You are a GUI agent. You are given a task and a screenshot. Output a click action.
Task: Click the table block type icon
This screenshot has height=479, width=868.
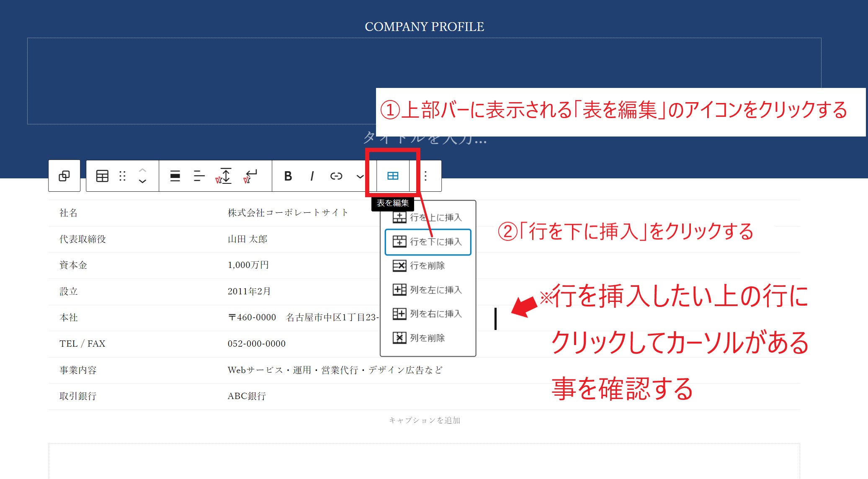coord(102,176)
